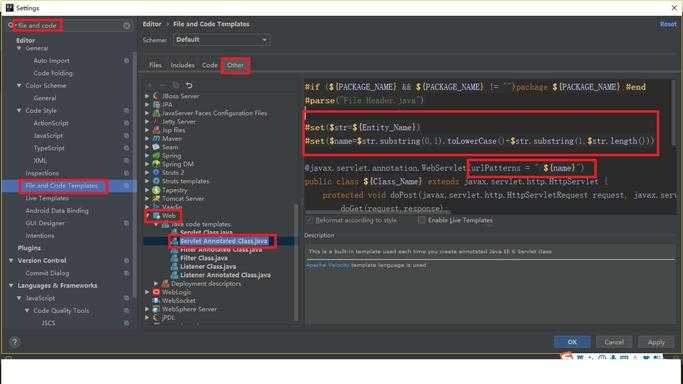Click the JBoss Server template icon
This screenshot has width=683, height=384.
(x=156, y=96)
